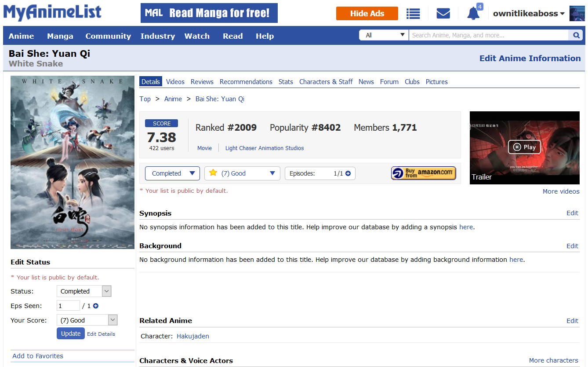Screen dimensions: 588x367
Task: Click the Eps Seen input field
Action: tap(68, 306)
